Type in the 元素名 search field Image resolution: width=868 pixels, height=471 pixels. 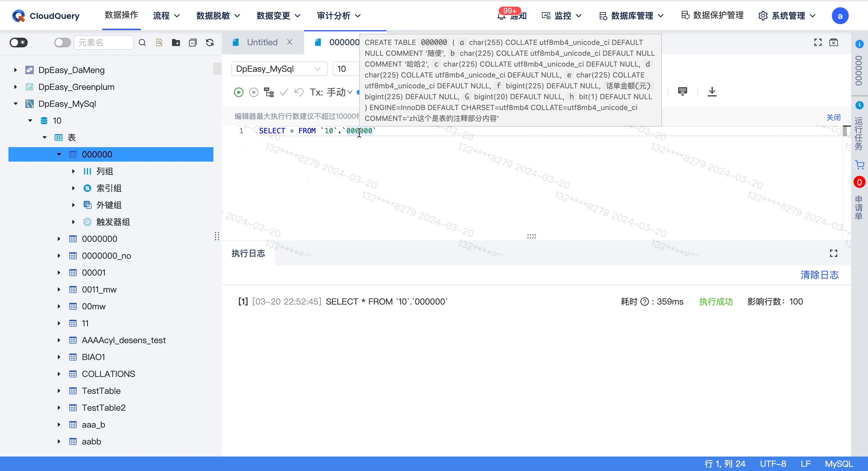pos(103,43)
